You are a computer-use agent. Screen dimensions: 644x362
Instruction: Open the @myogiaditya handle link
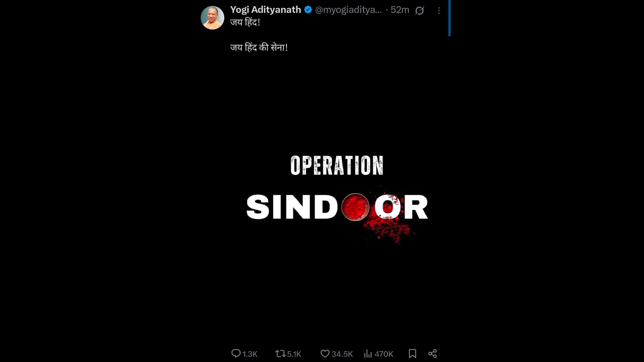(x=348, y=10)
